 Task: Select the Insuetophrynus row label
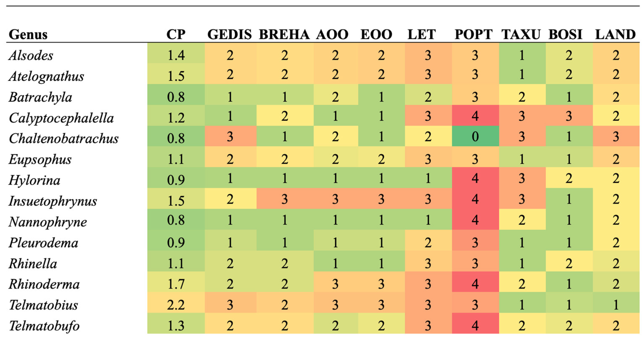click(53, 201)
